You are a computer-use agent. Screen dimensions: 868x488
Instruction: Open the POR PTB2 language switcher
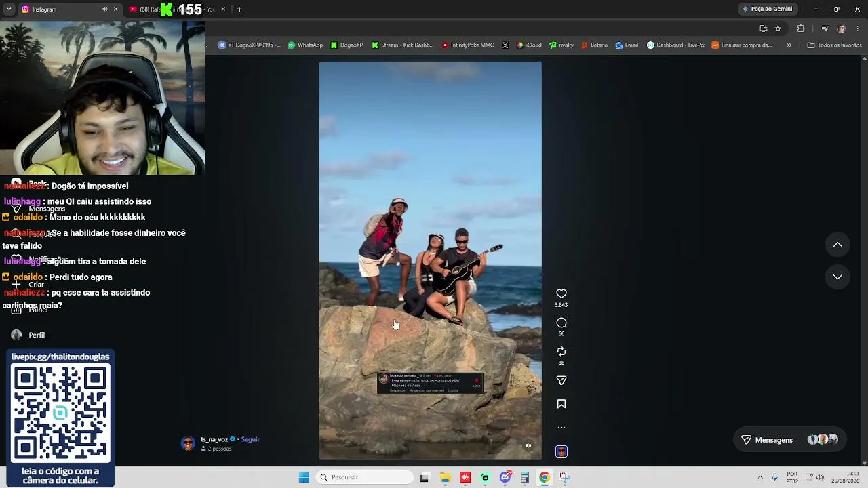coord(792,477)
